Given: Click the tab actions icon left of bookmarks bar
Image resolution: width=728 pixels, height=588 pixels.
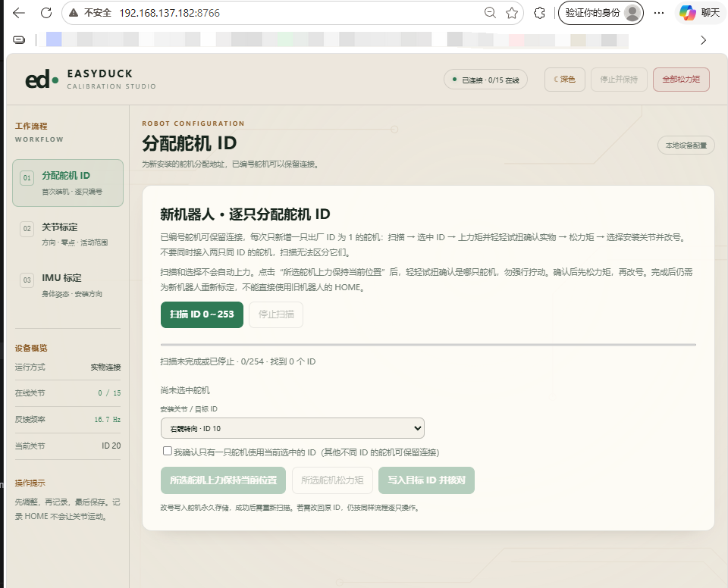Looking at the screenshot, I should [19, 40].
